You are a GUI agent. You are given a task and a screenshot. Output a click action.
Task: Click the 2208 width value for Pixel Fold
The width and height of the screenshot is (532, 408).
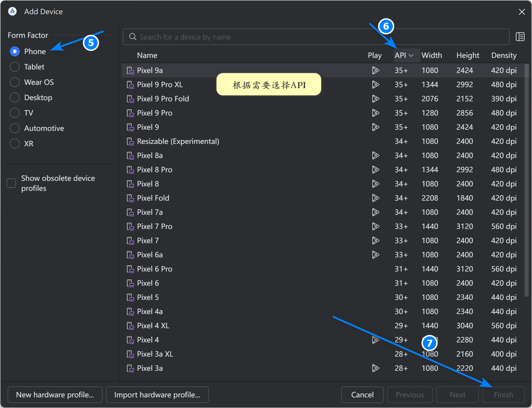click(430, 198)
